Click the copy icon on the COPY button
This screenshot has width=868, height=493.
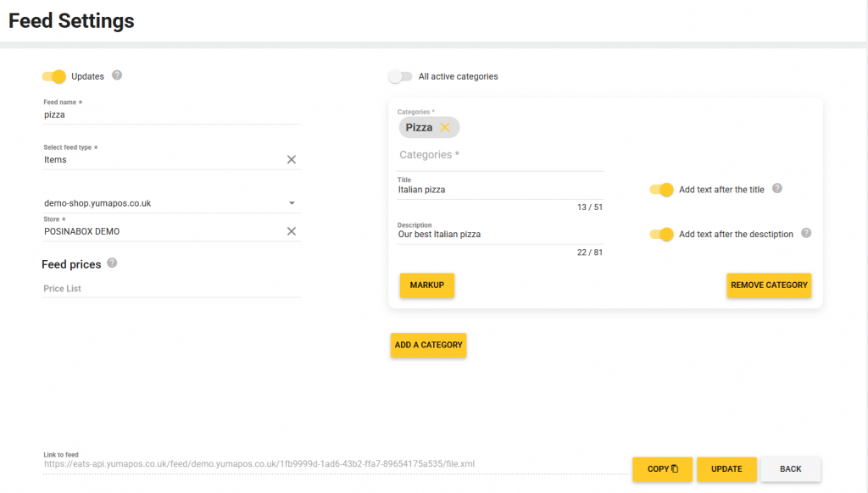674,468
